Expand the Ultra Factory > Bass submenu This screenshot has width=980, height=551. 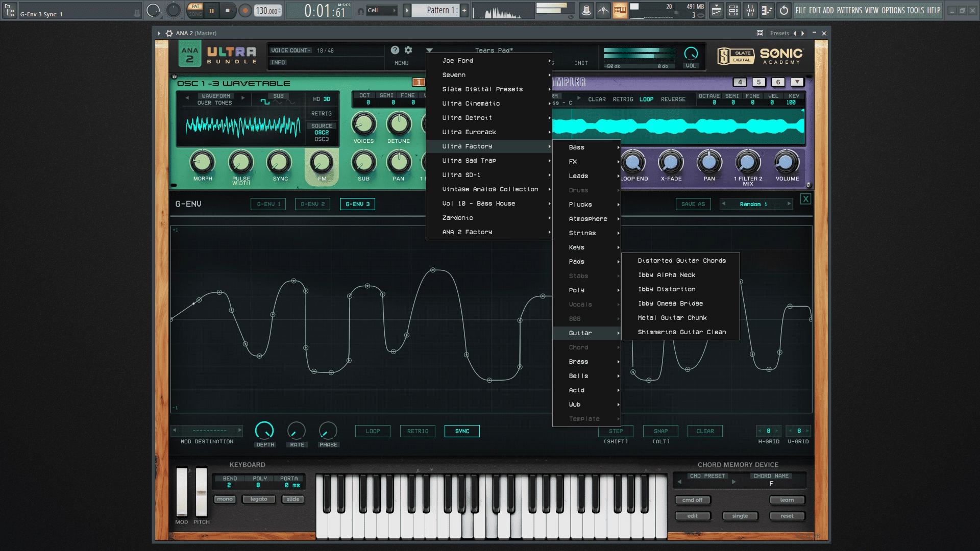pos(587,147)
